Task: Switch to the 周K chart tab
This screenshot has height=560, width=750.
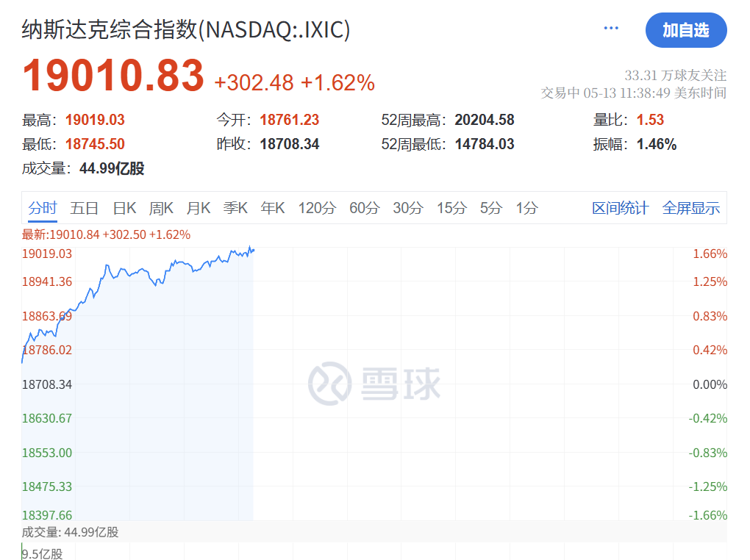Action: point(161,208)
